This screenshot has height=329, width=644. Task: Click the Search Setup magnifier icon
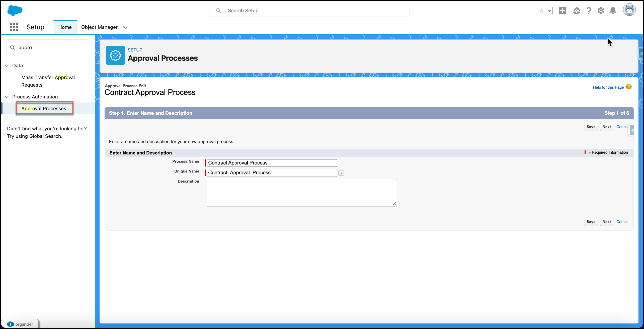(218, 11)
